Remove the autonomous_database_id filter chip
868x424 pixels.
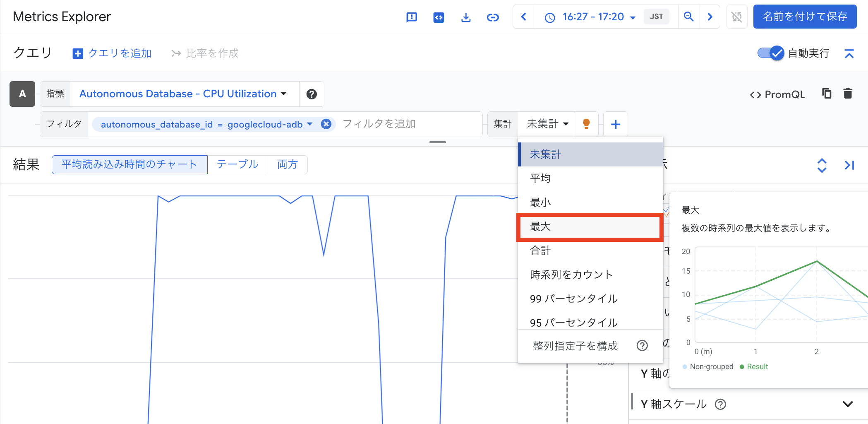[326, 124]
